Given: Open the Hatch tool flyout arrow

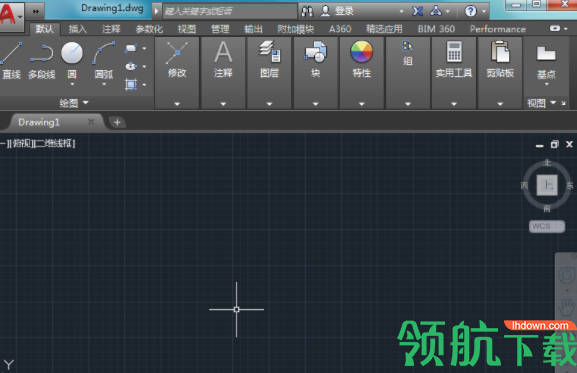Looking at the screenshot, I should 144,85.
